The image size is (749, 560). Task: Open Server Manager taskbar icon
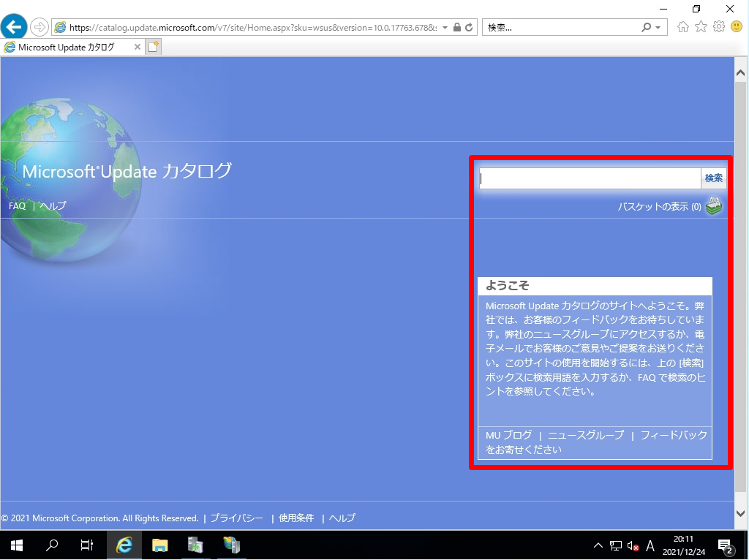(195, 545)
